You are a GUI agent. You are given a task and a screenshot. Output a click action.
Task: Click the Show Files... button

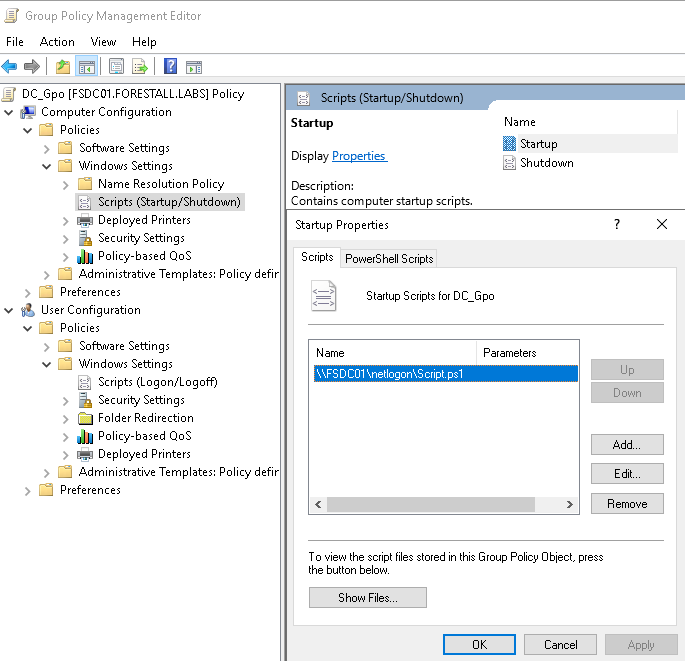point(368,597)
